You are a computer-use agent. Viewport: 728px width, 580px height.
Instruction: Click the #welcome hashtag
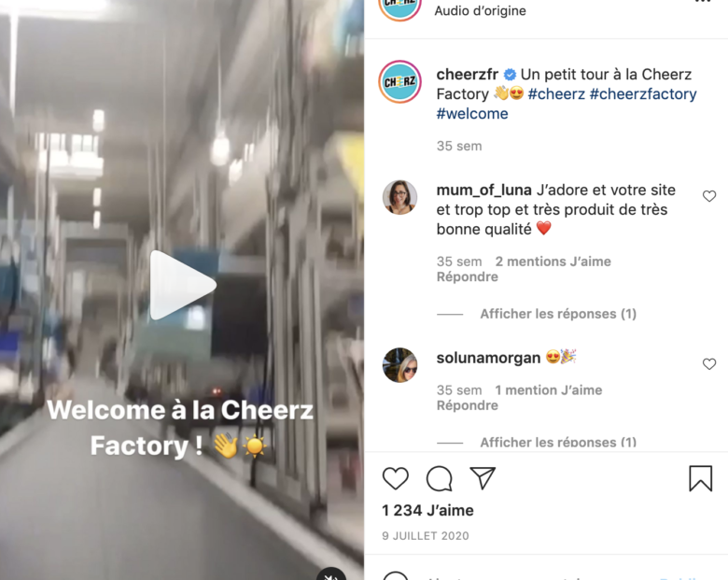[x=472, y=113]
